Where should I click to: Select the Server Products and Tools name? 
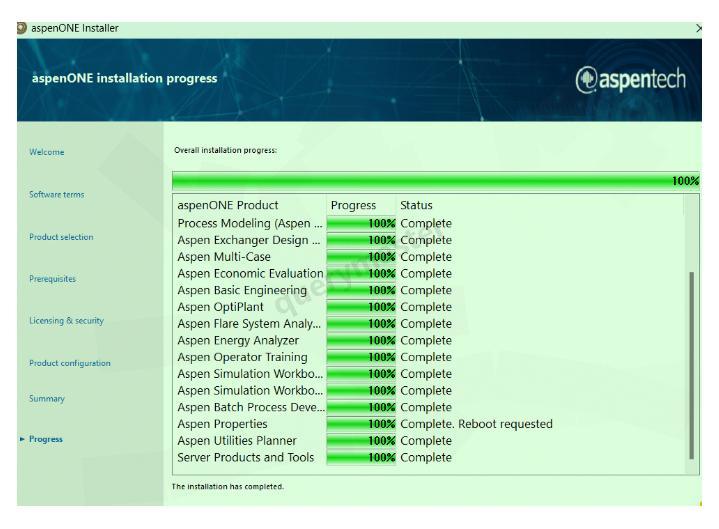[246, 457]
